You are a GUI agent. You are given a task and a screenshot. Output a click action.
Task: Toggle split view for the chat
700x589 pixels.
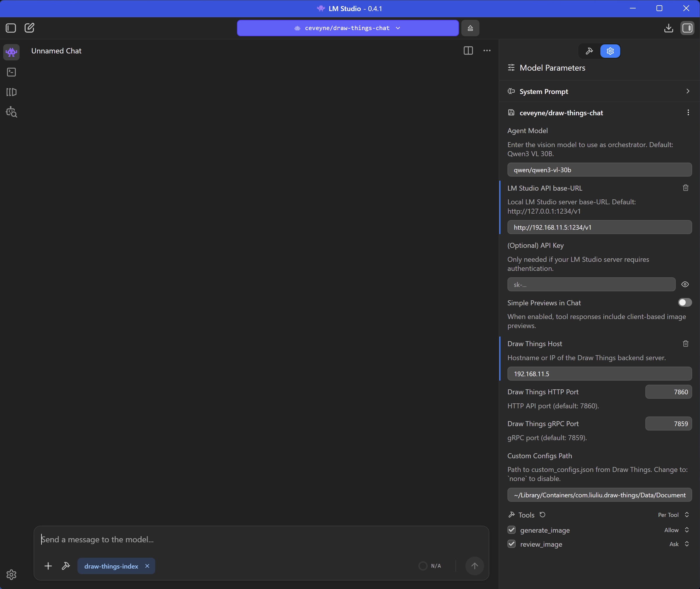click(x=468, y=51)
